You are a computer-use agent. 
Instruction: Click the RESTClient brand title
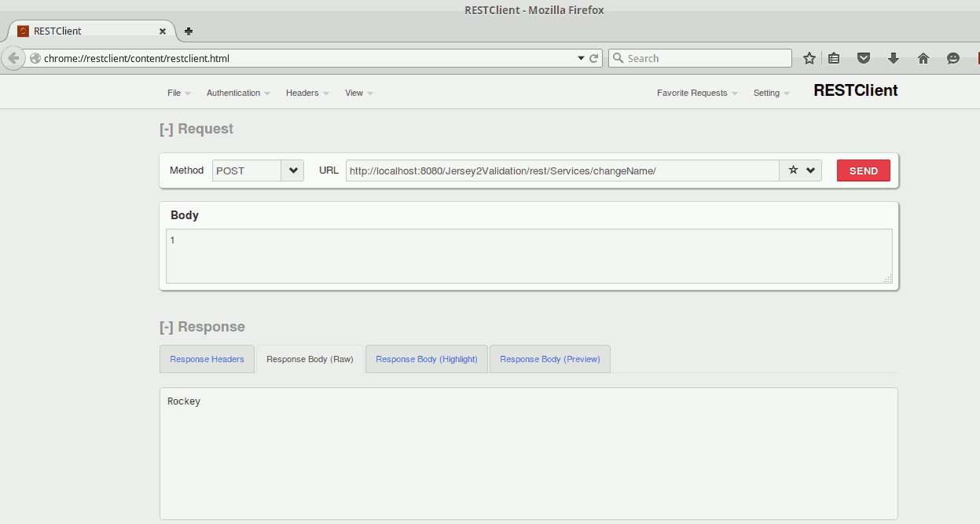click(856, 90)
